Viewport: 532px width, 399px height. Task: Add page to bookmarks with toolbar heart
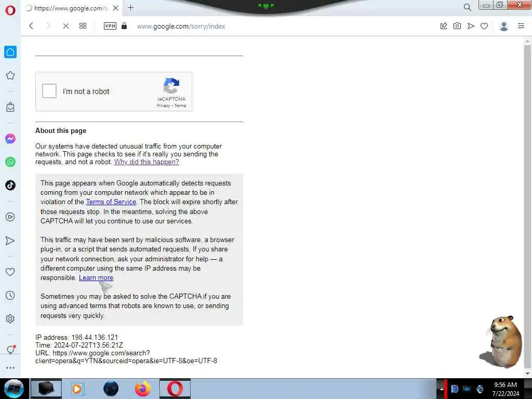pos(484,26)
